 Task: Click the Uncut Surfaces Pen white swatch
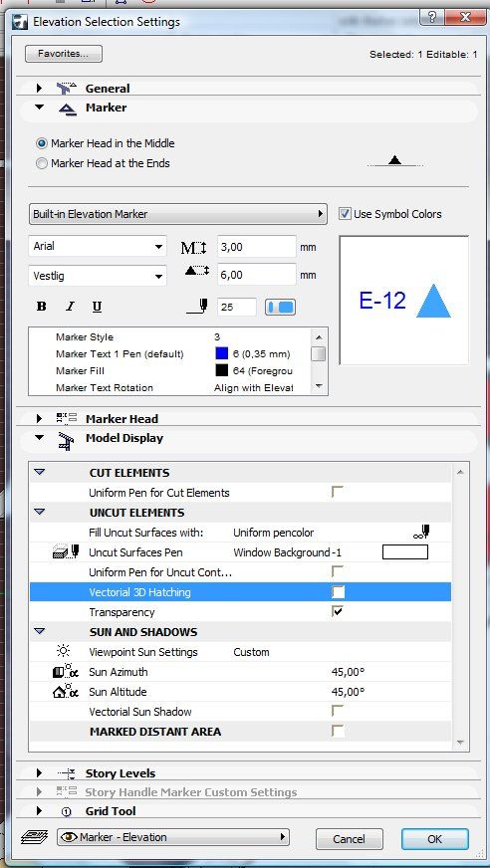[405, 551]
